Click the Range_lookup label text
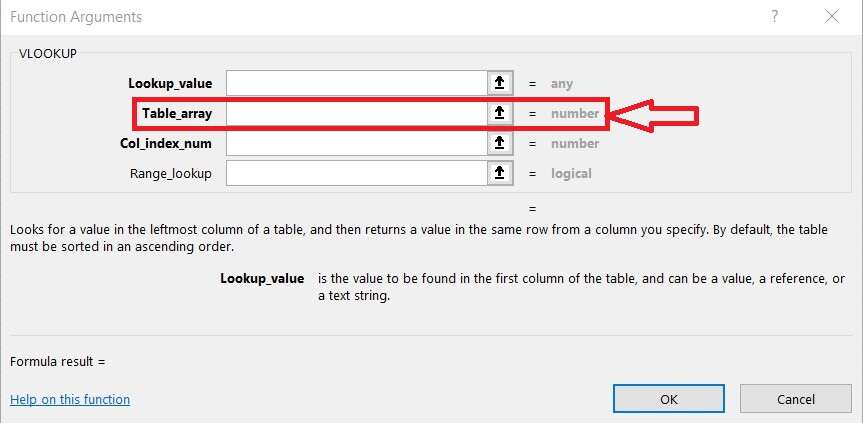The width and height of the screenshot is (863, 423). [x=171, y=173]
